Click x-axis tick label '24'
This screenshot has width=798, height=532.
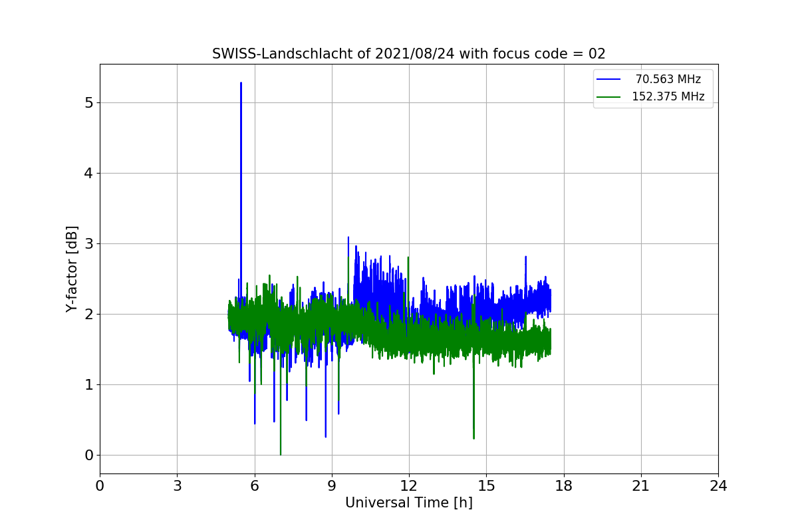[x=718, y=486]
